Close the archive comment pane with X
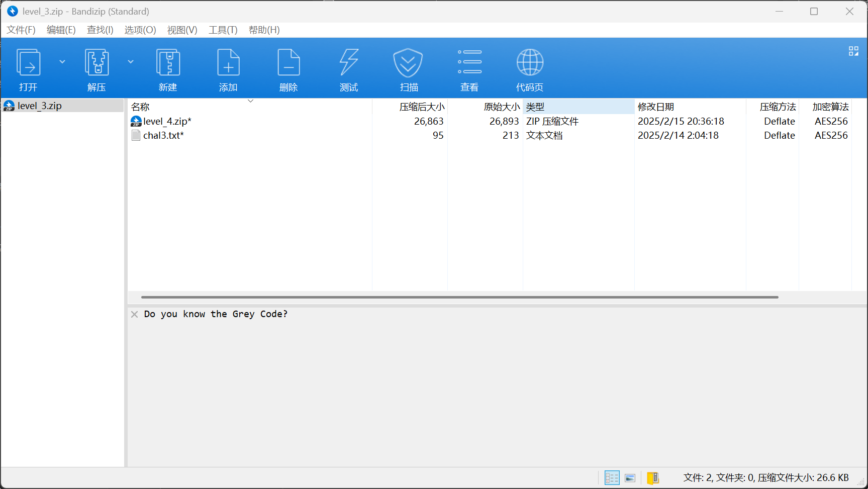This screenshot has width=868, height=489. pos(134,314)
